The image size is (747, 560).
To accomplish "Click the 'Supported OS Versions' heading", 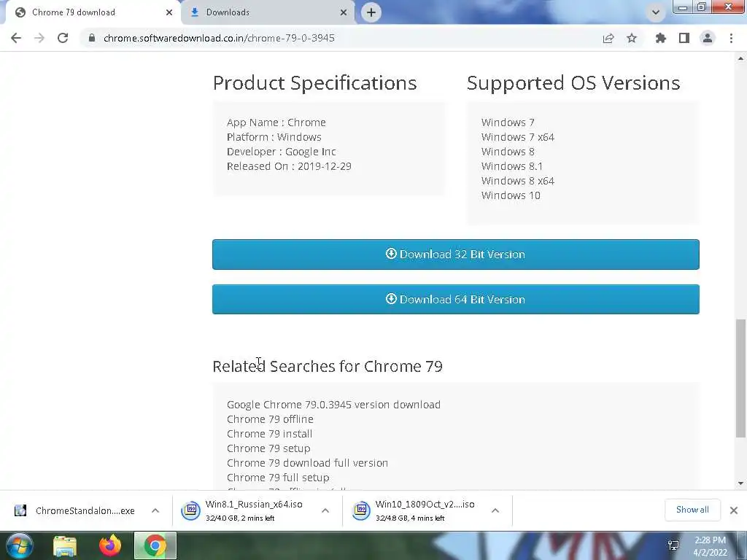I will pos(573,83).
